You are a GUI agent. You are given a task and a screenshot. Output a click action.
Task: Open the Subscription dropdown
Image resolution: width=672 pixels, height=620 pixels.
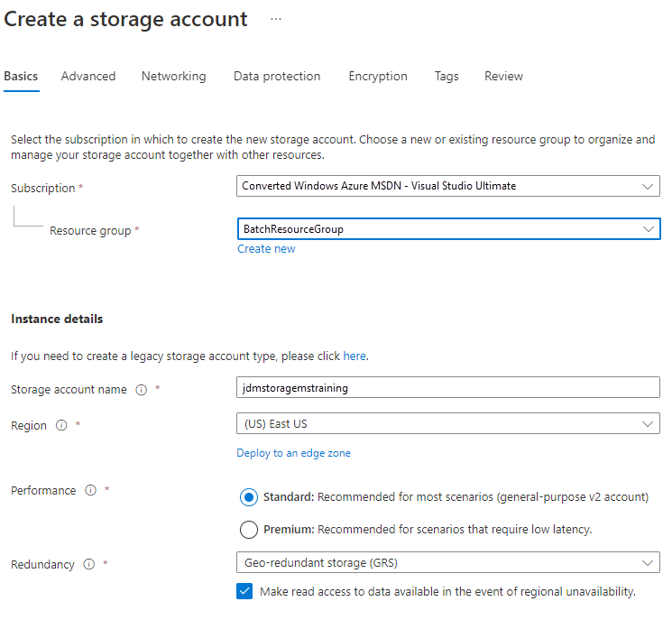point(448,186)
